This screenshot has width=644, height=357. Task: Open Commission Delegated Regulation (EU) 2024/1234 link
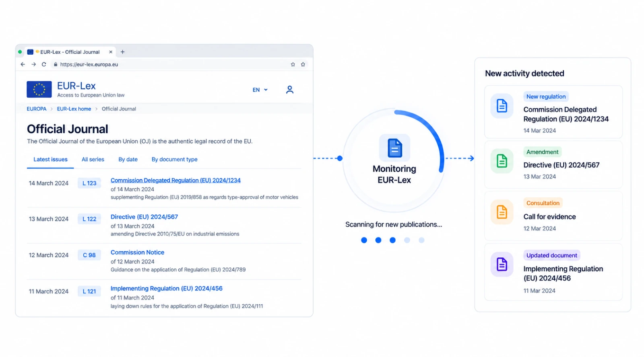[x=175, y=181]
